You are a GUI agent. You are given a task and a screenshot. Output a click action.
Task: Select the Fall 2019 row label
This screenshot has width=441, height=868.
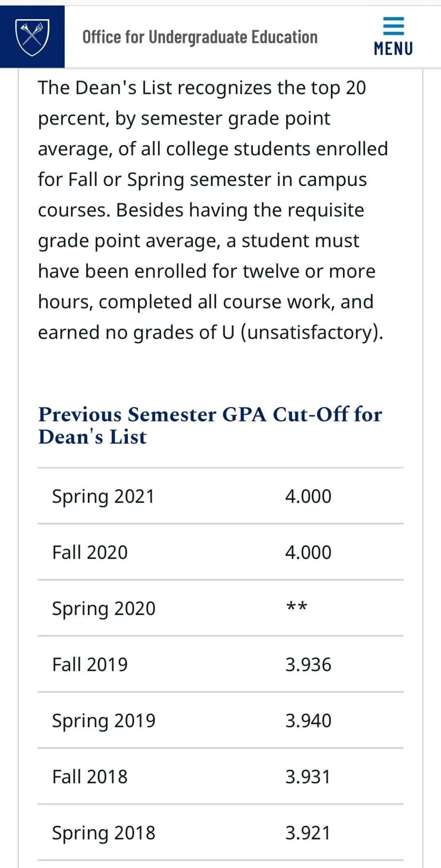[x=90, y=664]
